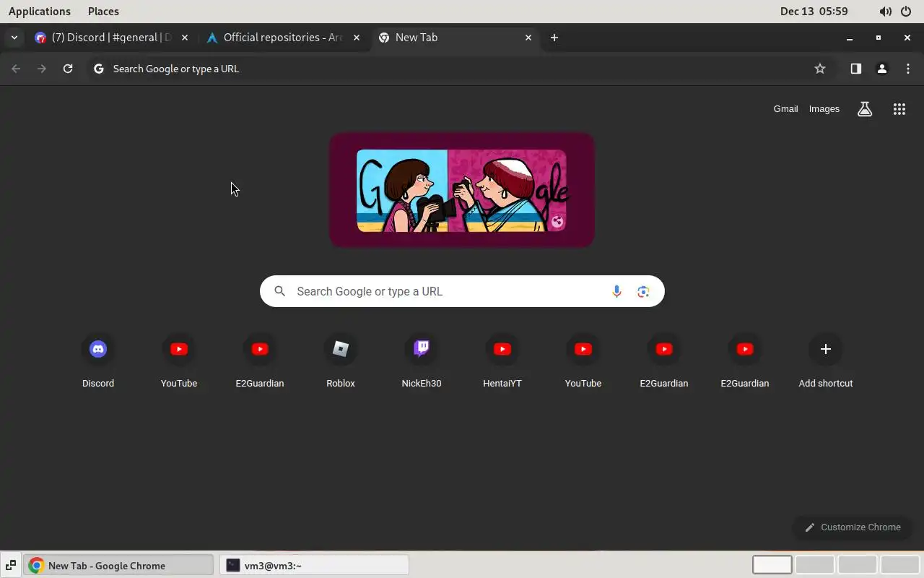Image resolution: width=924 pixels, height=578 pixels.
Task: Open the system volume control
Action: 885,12
